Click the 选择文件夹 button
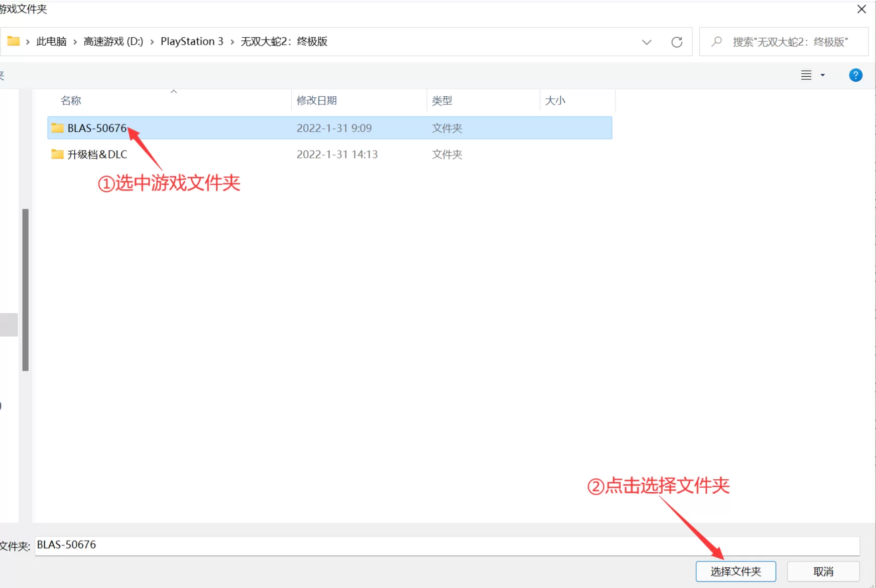876x588 pixels. (x=735, y=571)
